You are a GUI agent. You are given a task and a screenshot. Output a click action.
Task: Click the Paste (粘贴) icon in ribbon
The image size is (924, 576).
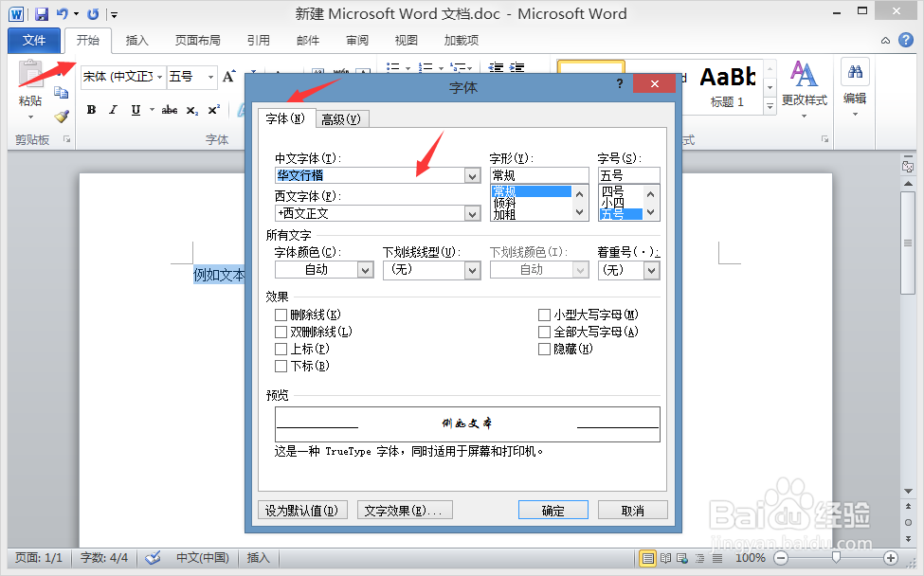(x=30, y=75)
